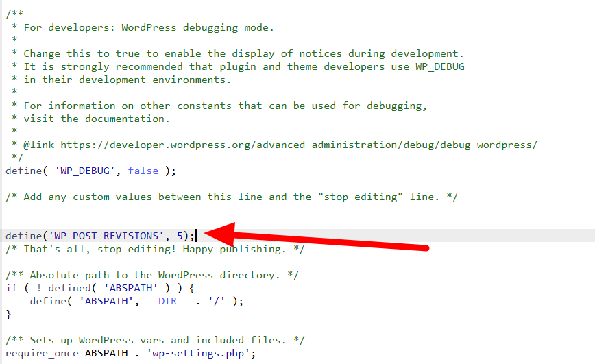This screenshot has height=364, width=595.
Task: Click the __DIR__ constant in ABSPATH define
Action: [167, 301]
